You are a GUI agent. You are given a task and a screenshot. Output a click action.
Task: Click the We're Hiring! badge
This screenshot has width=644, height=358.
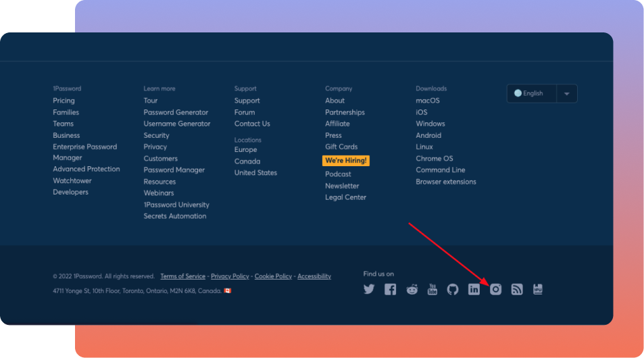click(345, 161)
